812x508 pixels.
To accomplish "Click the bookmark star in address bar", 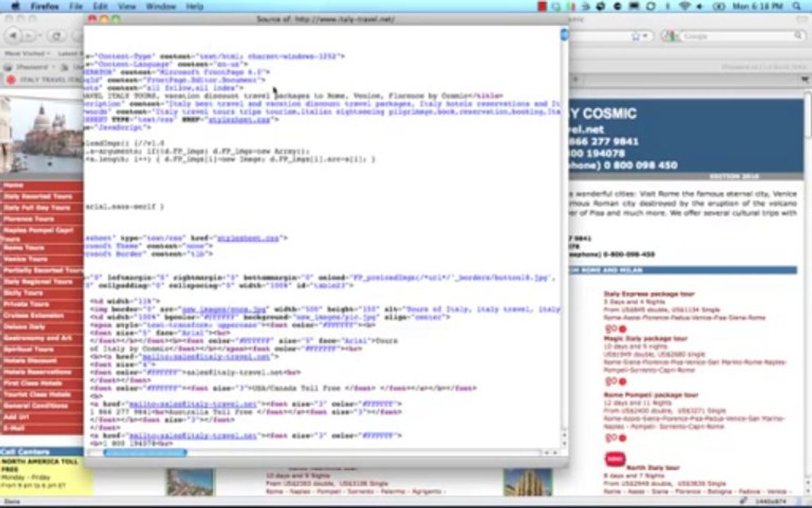I will (x=636, y=36).
